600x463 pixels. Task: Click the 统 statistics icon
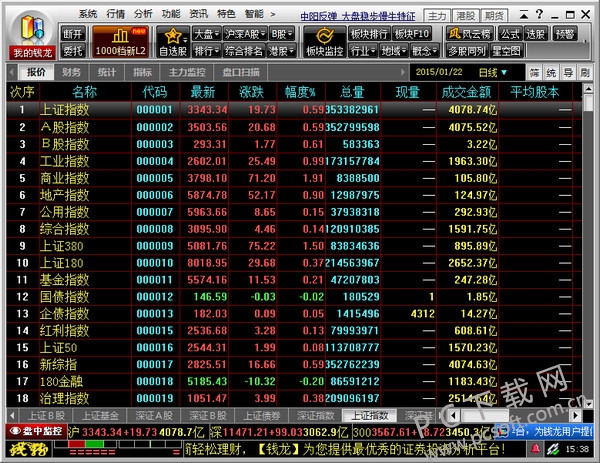tap(551, 73)
